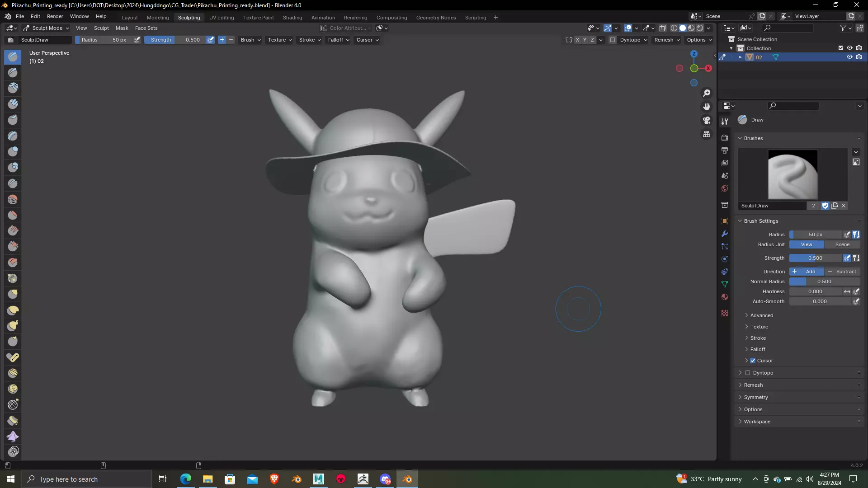Click the Normal Radius slider
868x488 pixels.
(825, 282)
